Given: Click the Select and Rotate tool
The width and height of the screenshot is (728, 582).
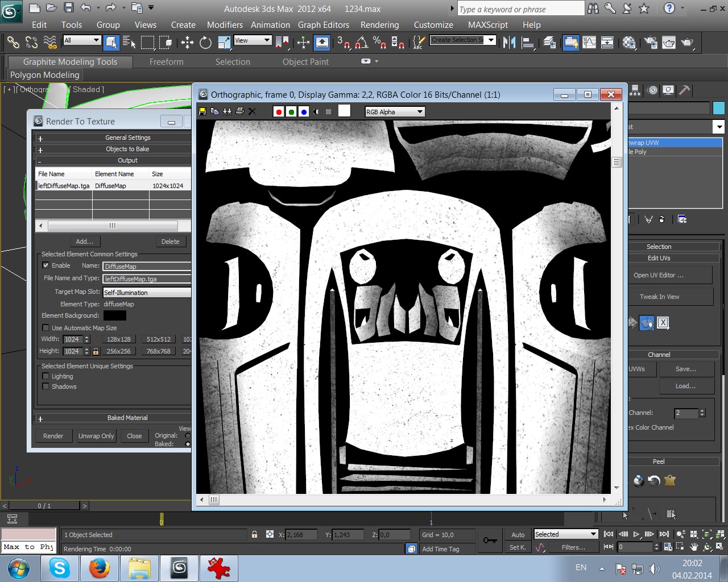Looking at the screenshot, I should (205, 43).
